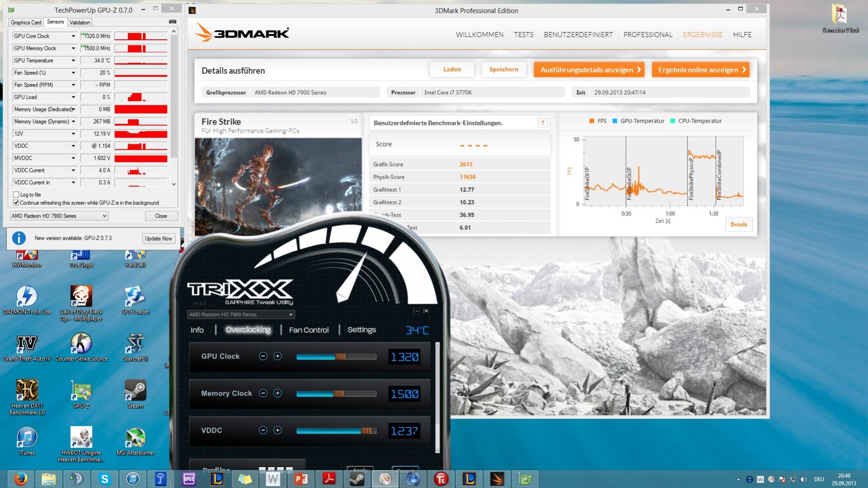The image size is (868, 488).
Task: Expand the Fan Speed (%) sensor dropdown
Action: coord(73,73)
